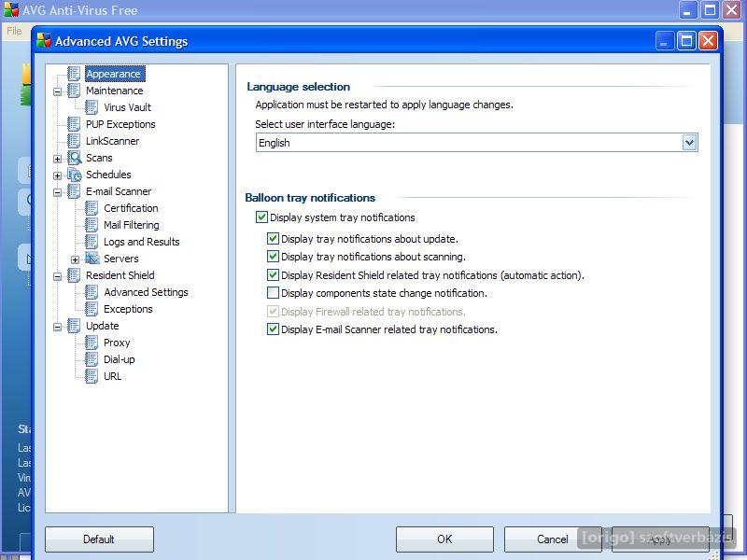Select Dial-up under Update

(x=120, y=359)
